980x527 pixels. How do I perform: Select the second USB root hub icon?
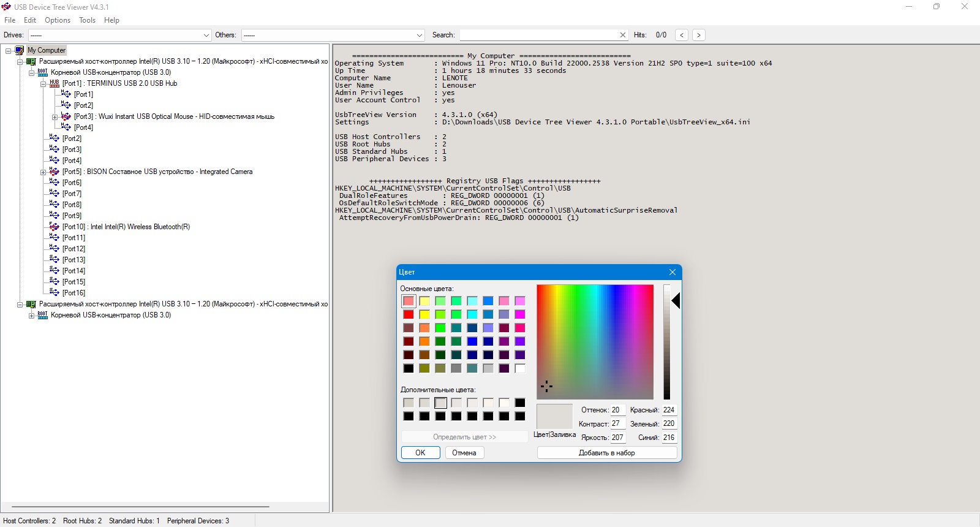coord(43,315)
